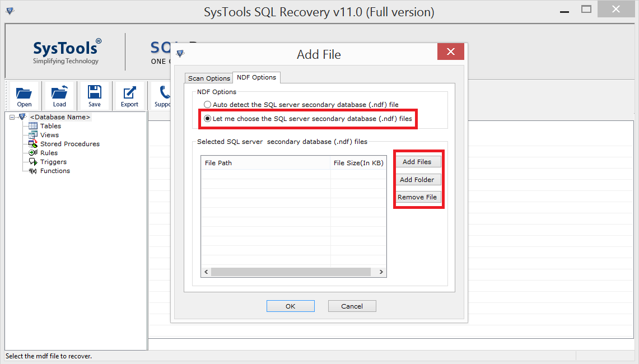Maximize the SQL Recovery main window
The image size is (639, 364).
(586, 10)
